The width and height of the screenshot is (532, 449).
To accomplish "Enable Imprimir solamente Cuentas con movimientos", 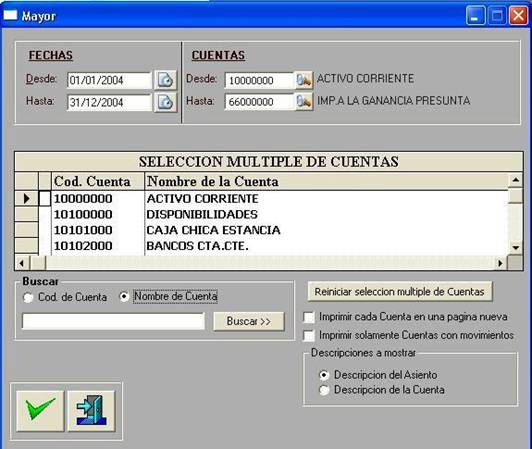I will tap(308, 335).
